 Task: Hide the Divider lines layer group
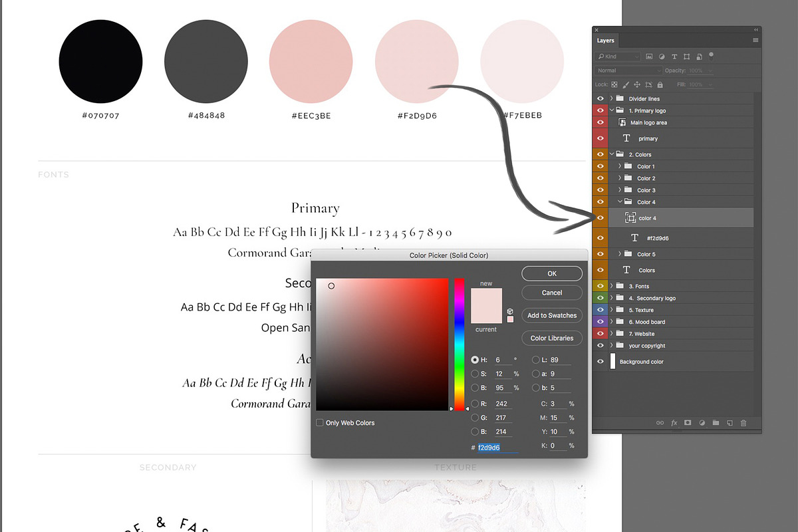(600, 98)
